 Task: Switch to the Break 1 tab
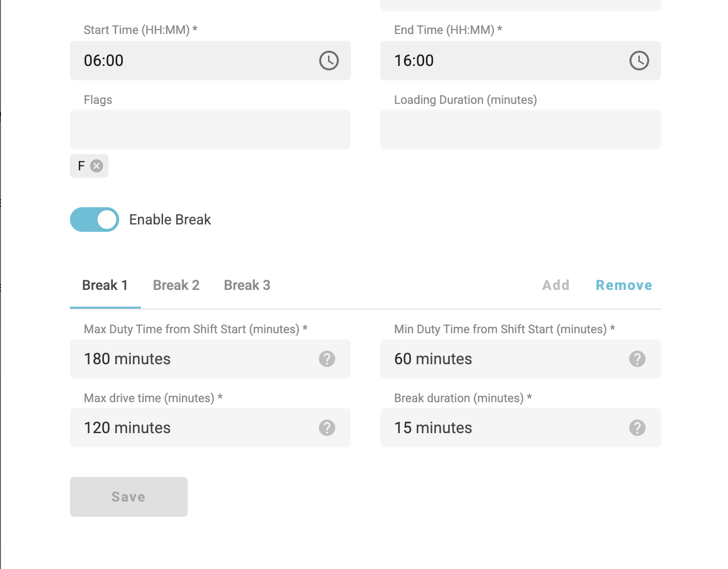click(x=105, y=285)
